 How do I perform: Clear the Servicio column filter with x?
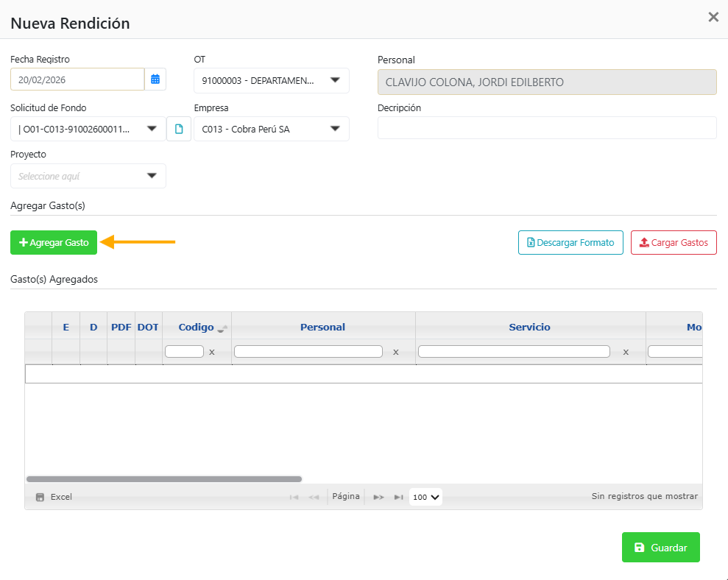pyautogui.click(x=626, y=352)
